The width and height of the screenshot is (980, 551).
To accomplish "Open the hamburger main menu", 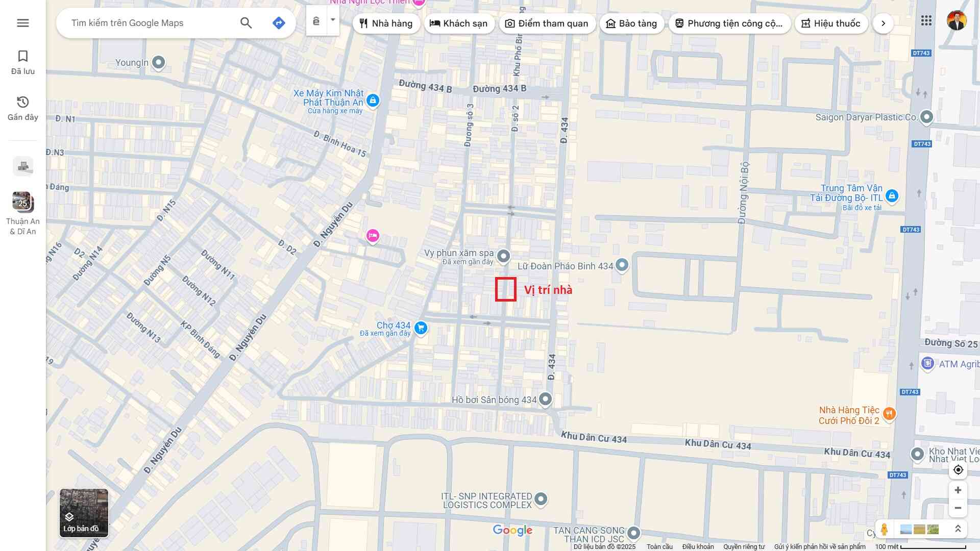I will coord(23,23).
